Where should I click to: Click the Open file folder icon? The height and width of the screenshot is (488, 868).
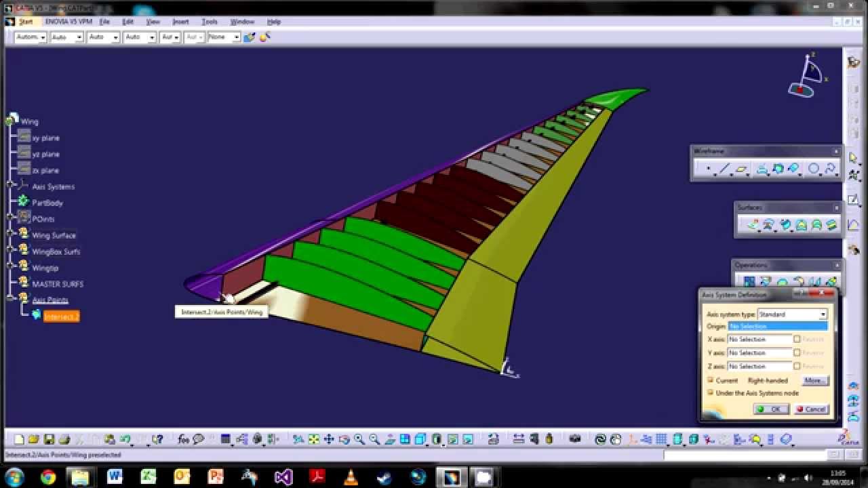[33, 439]
